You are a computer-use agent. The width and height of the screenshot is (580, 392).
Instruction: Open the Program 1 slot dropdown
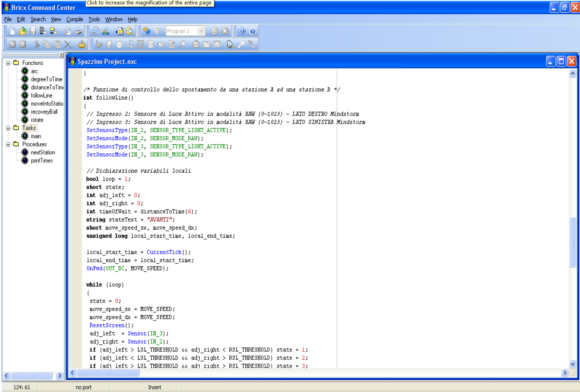point(201,31)
